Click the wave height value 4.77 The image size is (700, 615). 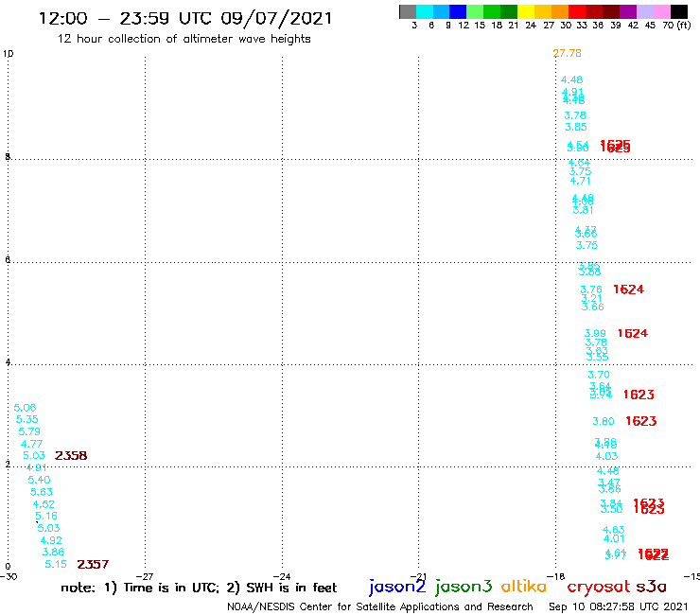(x=32, y=444)
